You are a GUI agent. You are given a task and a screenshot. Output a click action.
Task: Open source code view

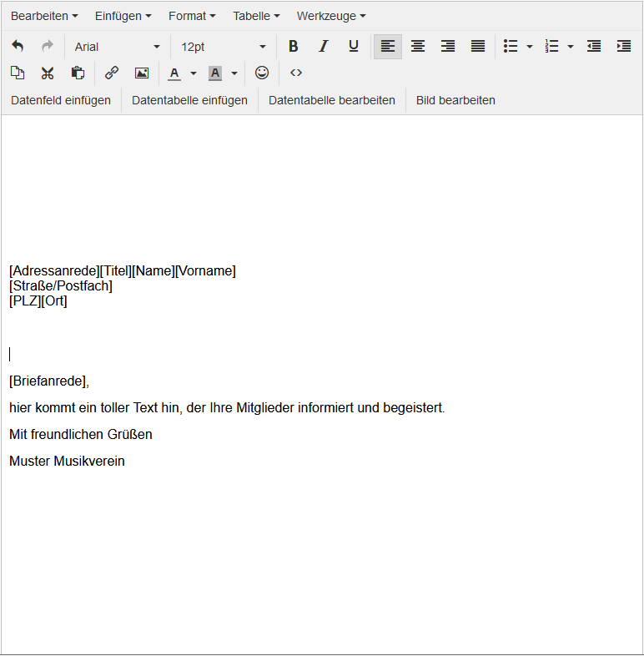[296, 73]
